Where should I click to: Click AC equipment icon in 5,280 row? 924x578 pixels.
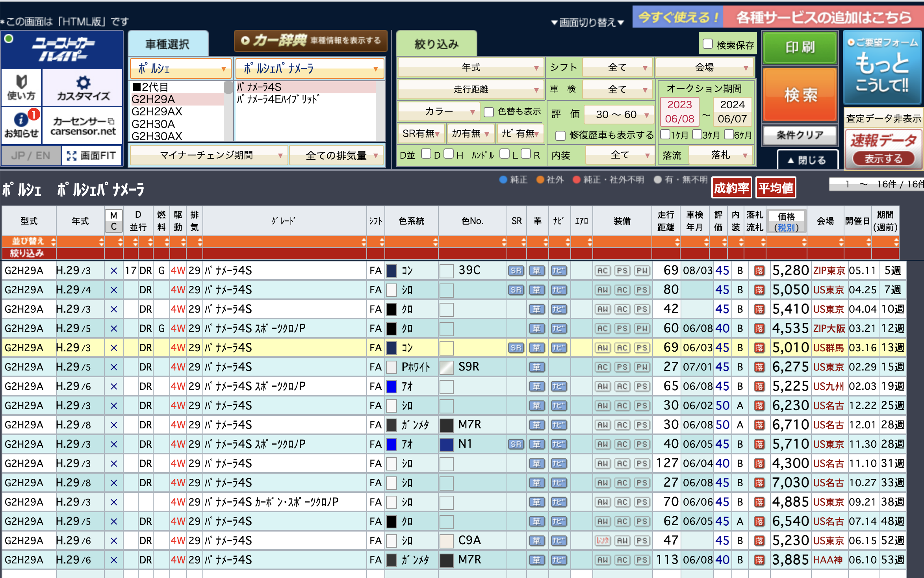(x=603, y=270)
